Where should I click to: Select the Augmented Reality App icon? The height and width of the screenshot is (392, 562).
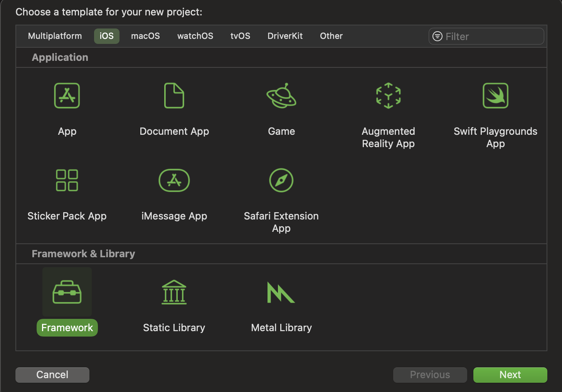(x=389, y=95)
